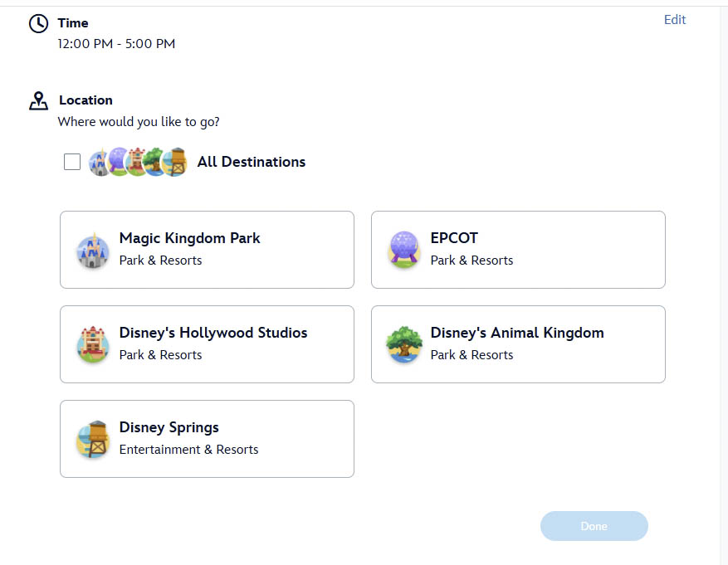The width and height of the screenshot is (728, 565).
Task: Click the vertical scrollbar on the right edge
Action: tap(723, 282)
